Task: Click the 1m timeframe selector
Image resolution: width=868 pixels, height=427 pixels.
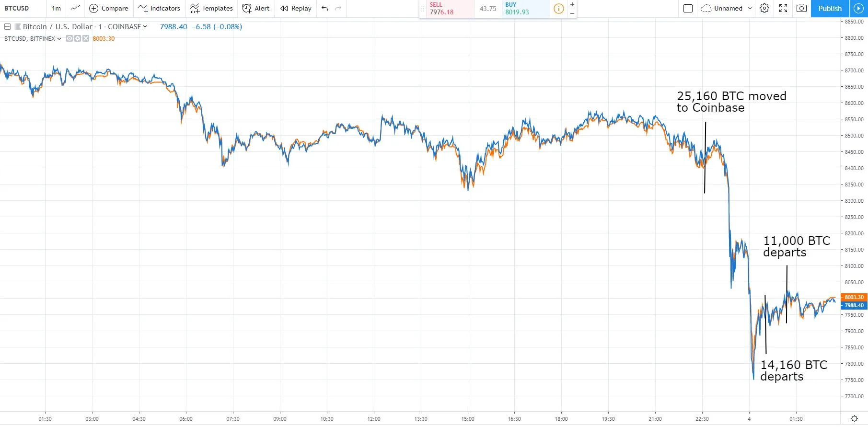Action: tap(57, 8)
